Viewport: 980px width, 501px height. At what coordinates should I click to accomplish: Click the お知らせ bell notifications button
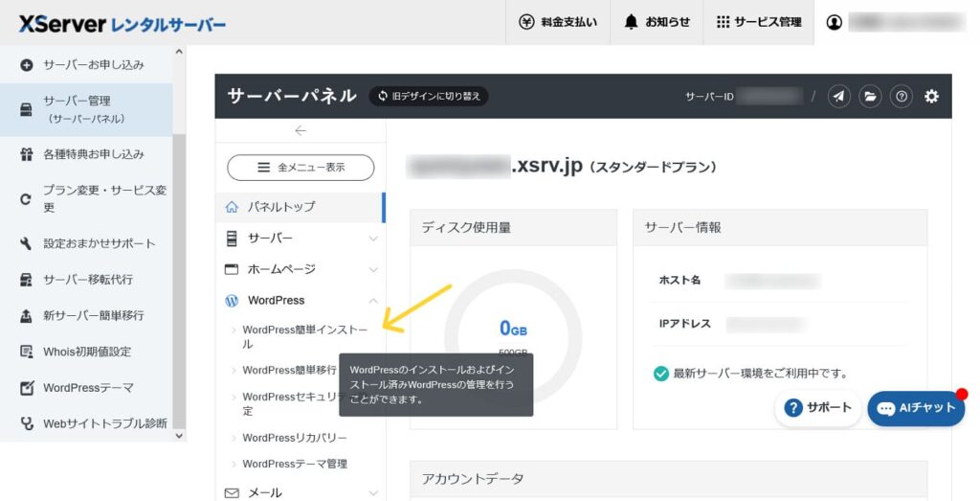pos(657,22)
